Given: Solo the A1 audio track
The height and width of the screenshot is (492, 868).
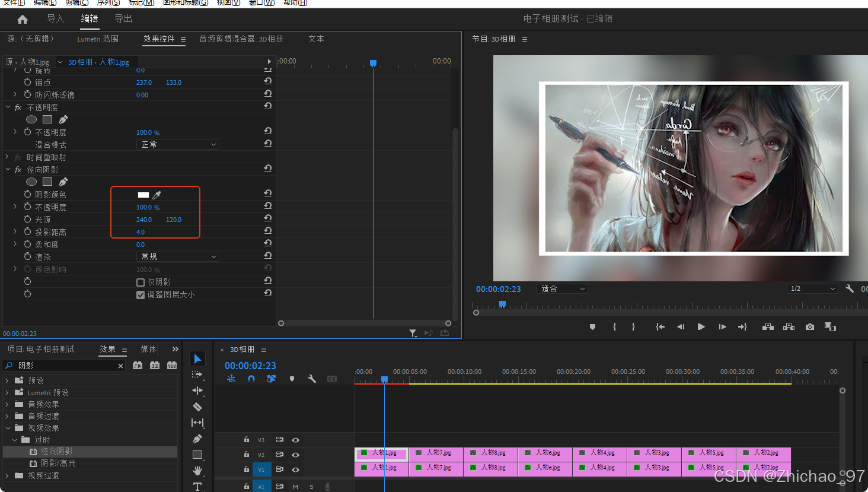Looking at the screenshot, I should [x=311, y=487].
